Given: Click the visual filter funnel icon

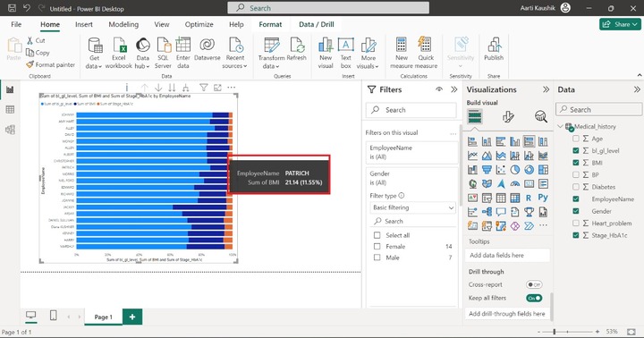Looking at the screenshot, I should click(203, 87).
